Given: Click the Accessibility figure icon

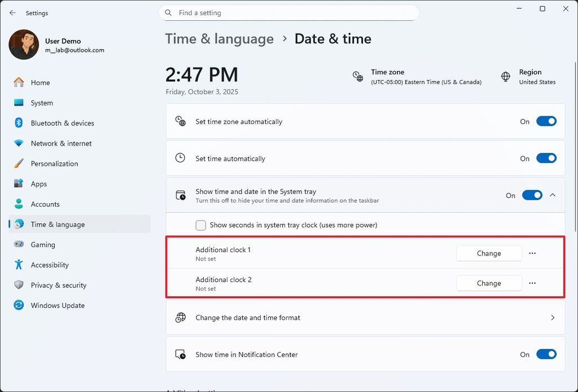Looking at the screenshot, I should click(x=19, y=265).
